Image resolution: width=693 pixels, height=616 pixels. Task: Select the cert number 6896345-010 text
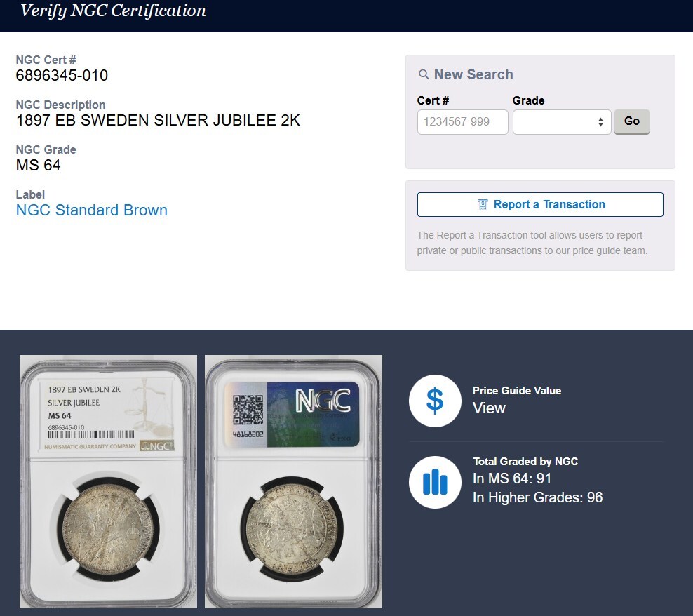click(x=62, y=75)
